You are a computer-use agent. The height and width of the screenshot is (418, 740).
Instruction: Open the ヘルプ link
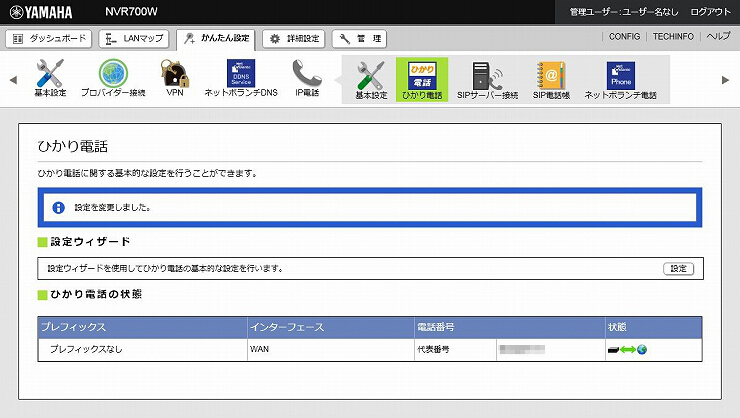(718, 36)
